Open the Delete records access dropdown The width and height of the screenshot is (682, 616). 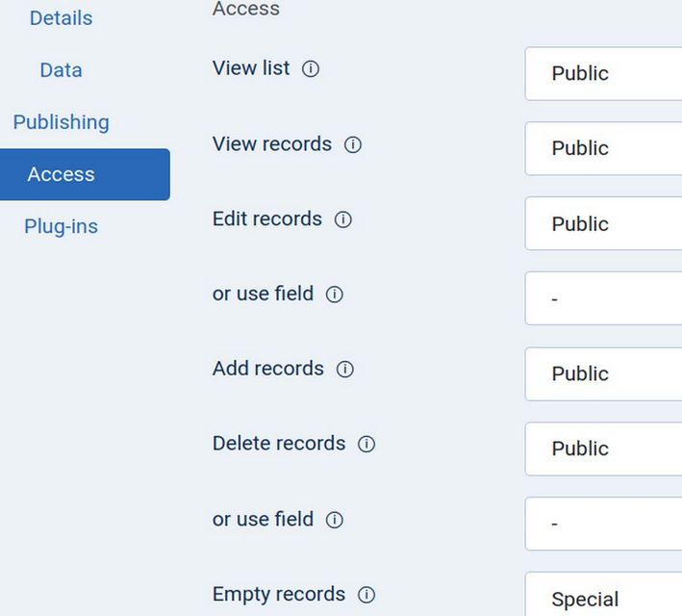click(603, 449)
